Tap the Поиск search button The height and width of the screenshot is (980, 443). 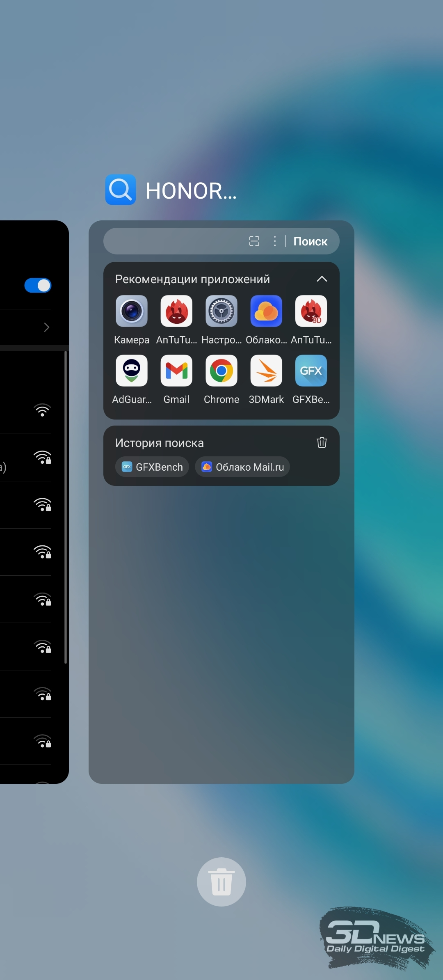pyautogui.click(x=311, y=241)
